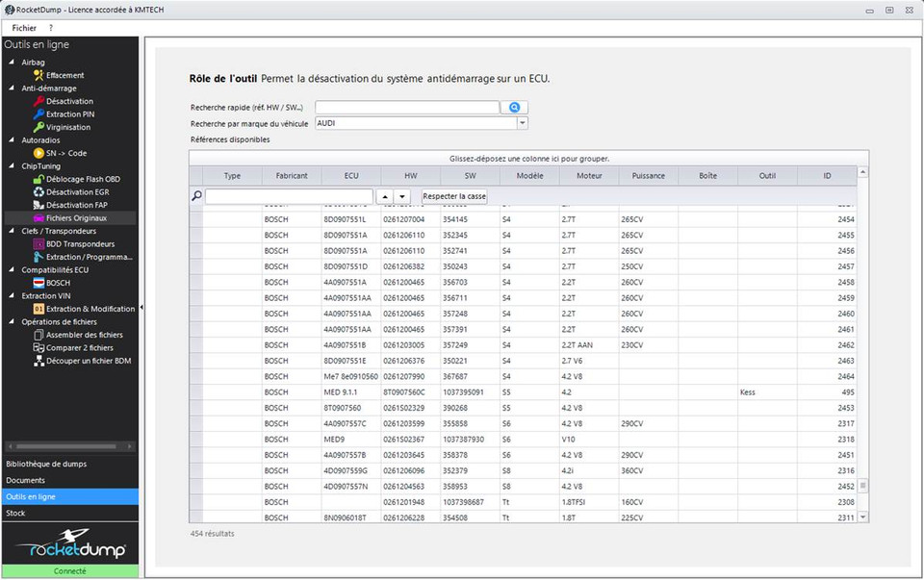Select the red key Désactivation tool
Screen dimensions: 924x580
pyautogui.click(x=69, y=101)
